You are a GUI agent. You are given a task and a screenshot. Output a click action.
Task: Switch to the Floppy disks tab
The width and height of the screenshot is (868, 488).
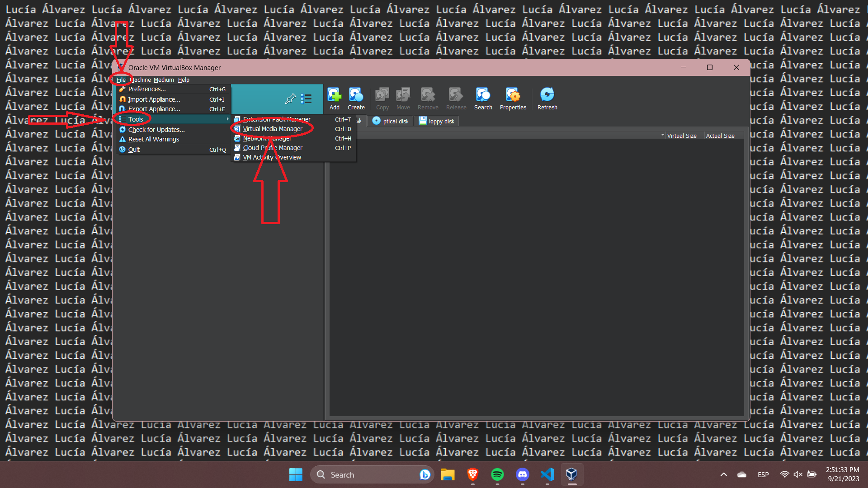(x=437, y=121)
